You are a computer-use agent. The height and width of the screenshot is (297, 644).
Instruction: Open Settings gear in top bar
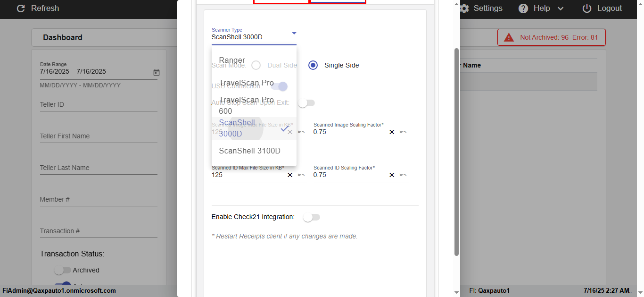[464, 8]
